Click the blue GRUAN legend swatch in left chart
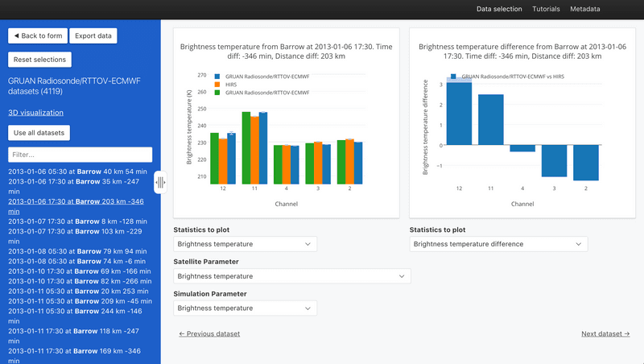The image size is (644, 364). tap(217, 77)
